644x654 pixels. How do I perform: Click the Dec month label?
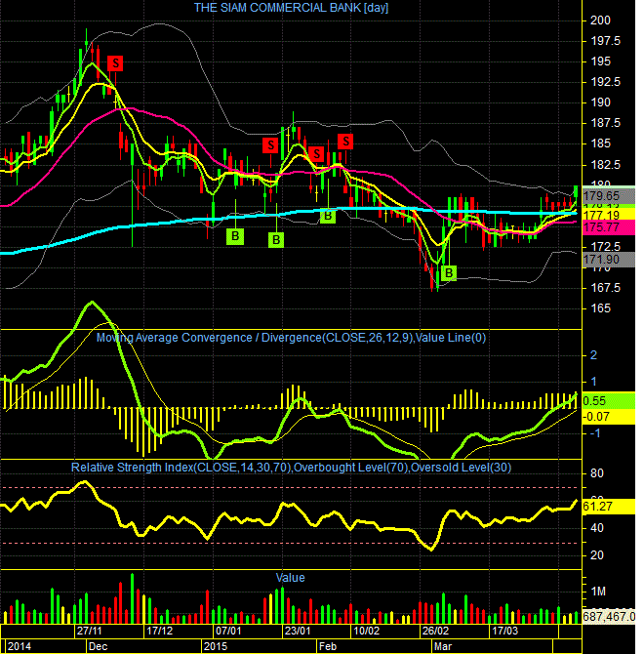98,646
